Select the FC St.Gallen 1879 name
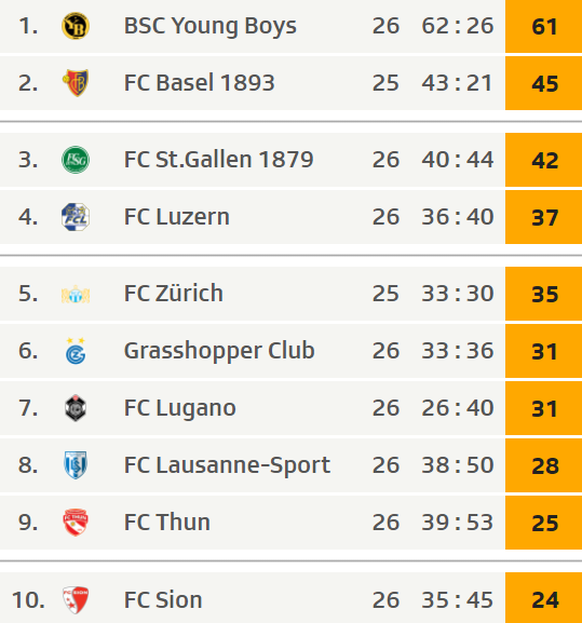582x623 pixels. coord(219,160)
